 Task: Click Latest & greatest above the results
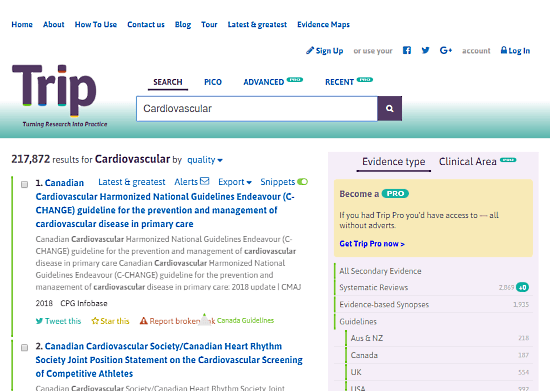click(132, 182)
